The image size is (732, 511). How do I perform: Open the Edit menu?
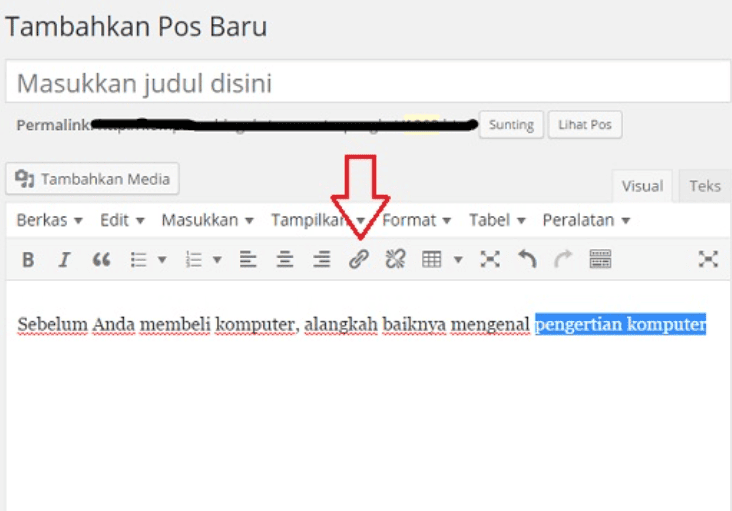tap(122, 220)
